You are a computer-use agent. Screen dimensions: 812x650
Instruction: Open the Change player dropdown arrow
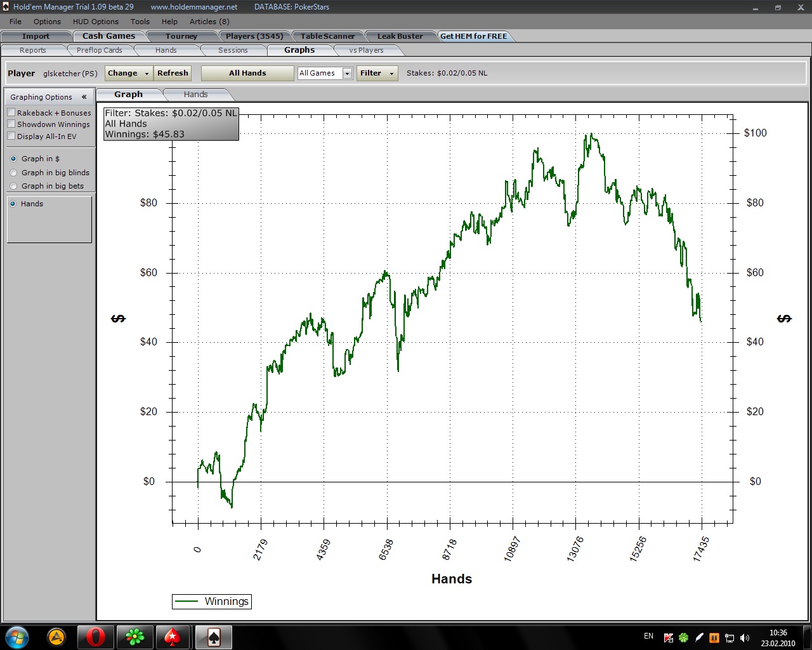[147, 74]
